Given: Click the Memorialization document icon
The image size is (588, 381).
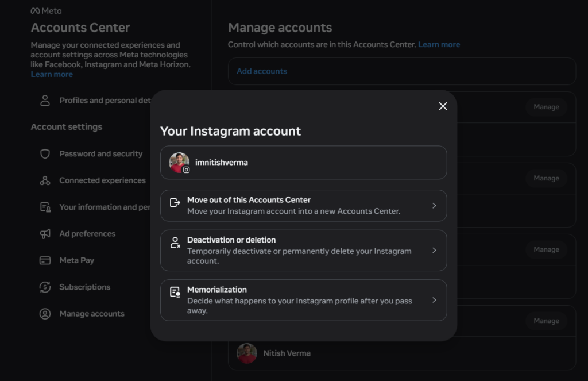Looking at the screenshot, I should (x=175, y=292).
